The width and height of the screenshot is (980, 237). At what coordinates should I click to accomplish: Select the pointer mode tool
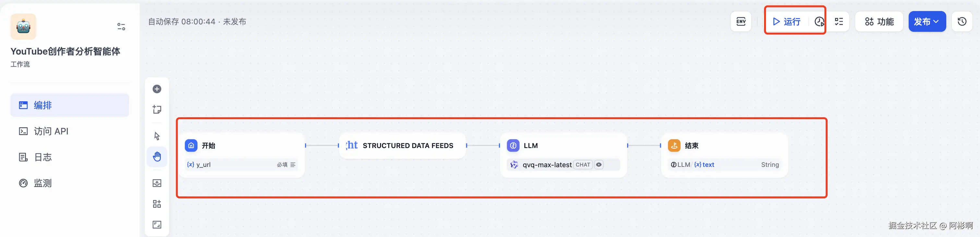pos(157,136)
